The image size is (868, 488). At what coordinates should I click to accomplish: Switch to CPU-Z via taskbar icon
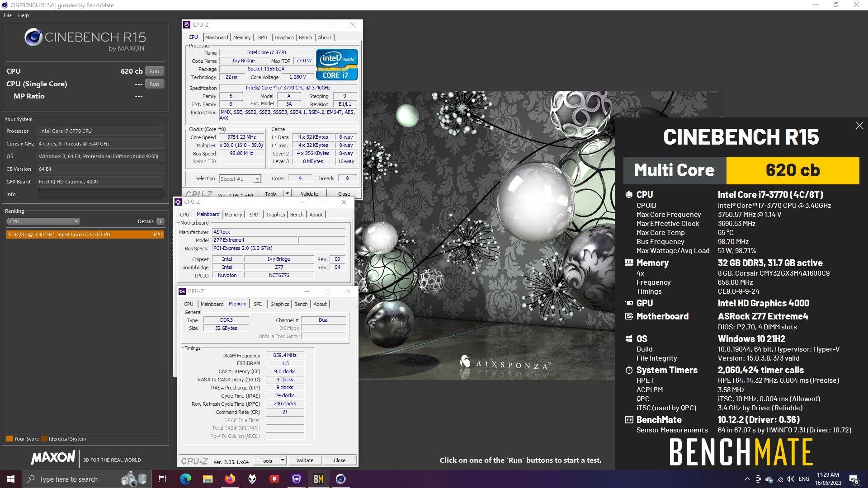point(297,479)
